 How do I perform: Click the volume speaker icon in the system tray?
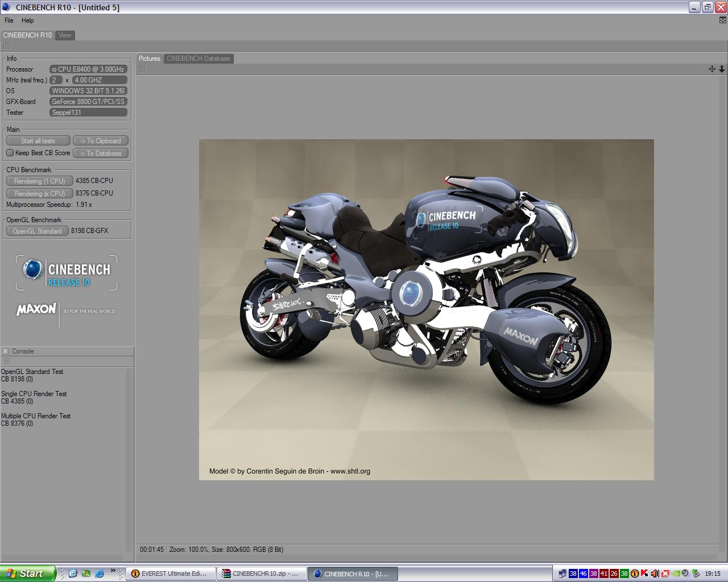pos(655,573)
